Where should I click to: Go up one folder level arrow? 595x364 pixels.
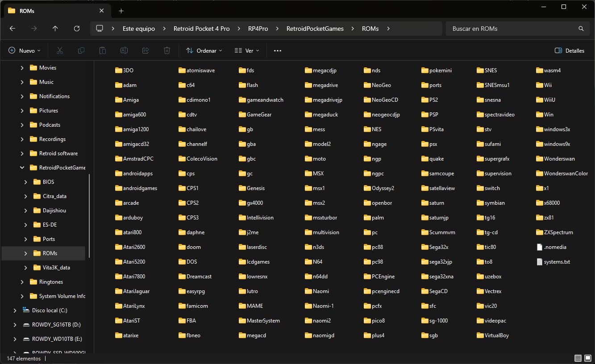pos(55,29)
